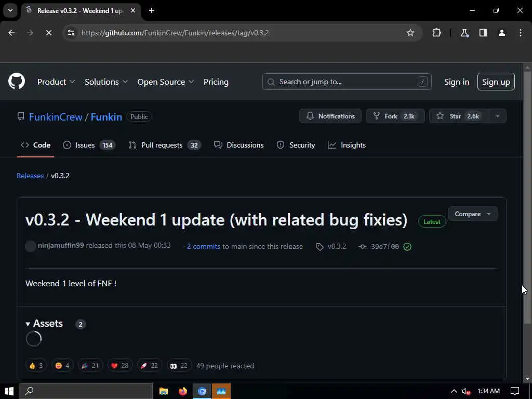Image resolution: width=532 pixels, height=399 pixels.
Task: Open the Chrome three-dot menu
Action: (521, 33)
